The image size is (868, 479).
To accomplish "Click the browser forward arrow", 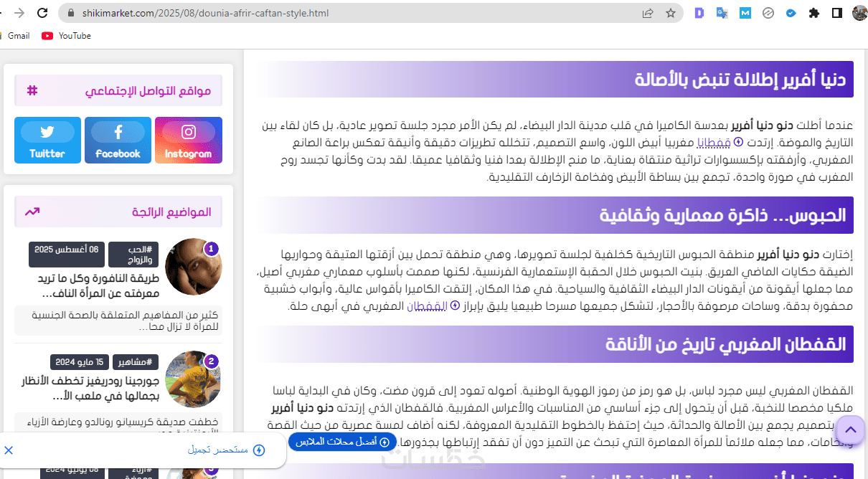I will coord(19,13).
